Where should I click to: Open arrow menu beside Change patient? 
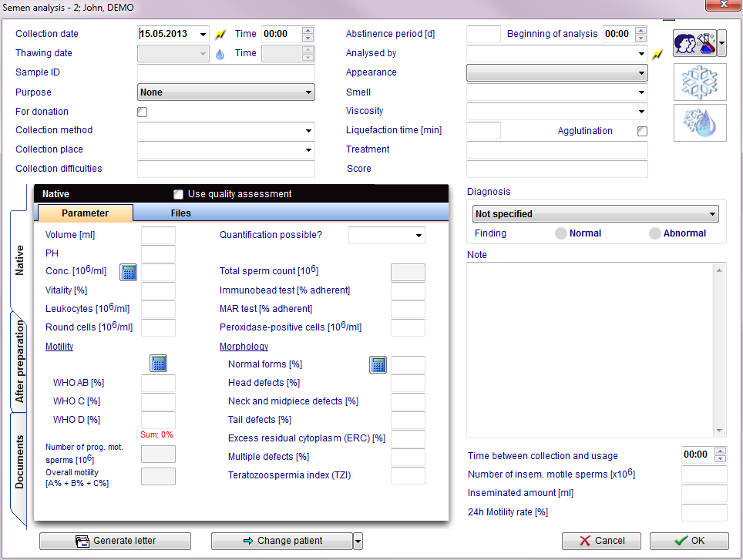tap(358, 541)
